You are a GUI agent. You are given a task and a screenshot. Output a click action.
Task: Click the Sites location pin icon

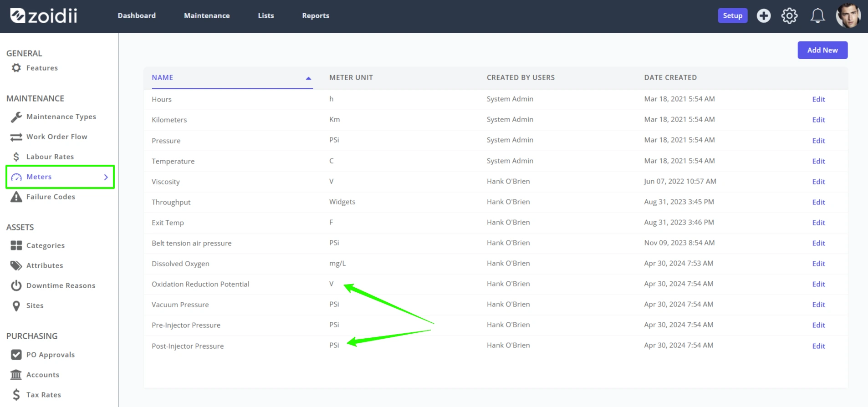coord(16,305)
